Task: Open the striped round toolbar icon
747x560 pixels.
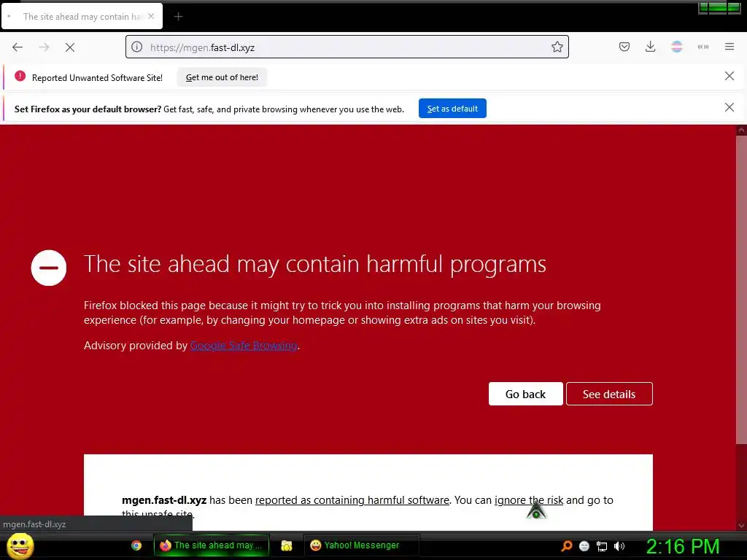Action: click(676, 47)
